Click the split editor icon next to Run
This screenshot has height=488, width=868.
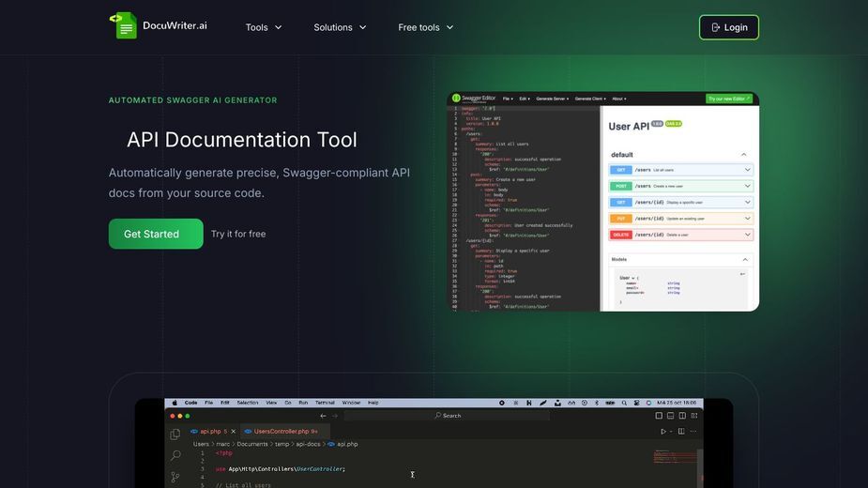click(681, 432)
